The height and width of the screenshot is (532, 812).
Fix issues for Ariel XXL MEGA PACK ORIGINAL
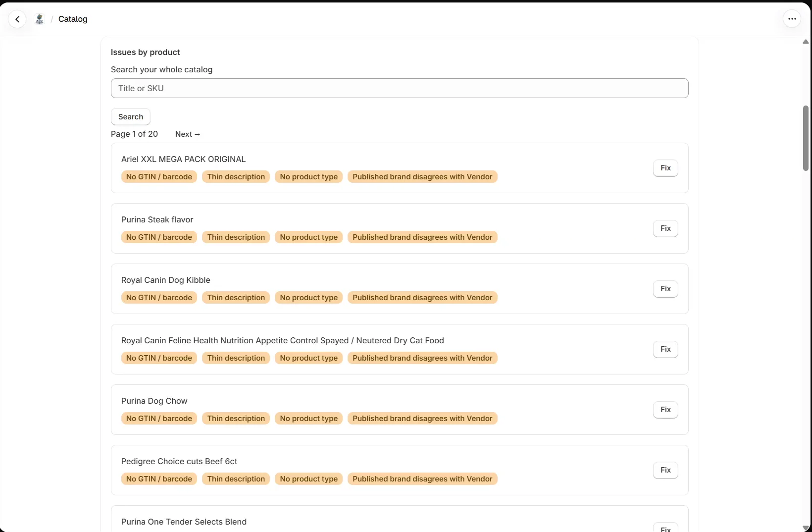[665, 168]
